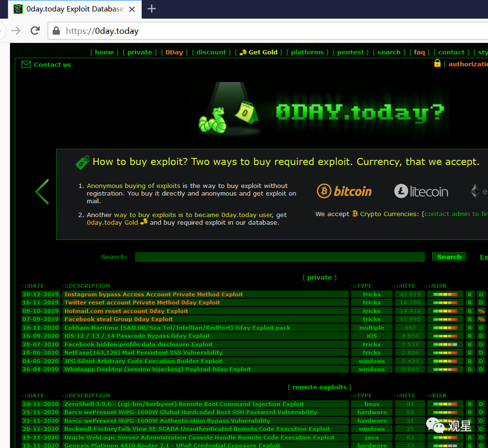Open Rockwell FactoryTalk View SE SCADA entry
The image size is (488, 448).
click(x=197, y=429)
